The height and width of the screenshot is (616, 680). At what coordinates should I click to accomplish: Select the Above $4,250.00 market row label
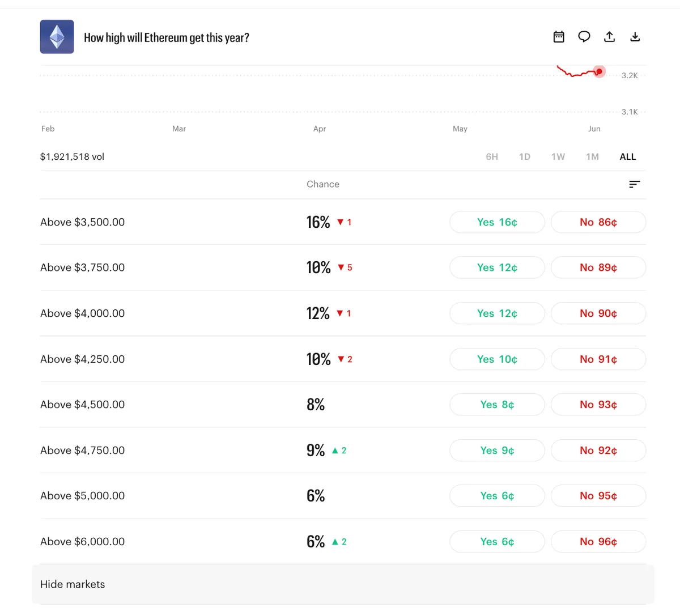[x=82, y=359]
